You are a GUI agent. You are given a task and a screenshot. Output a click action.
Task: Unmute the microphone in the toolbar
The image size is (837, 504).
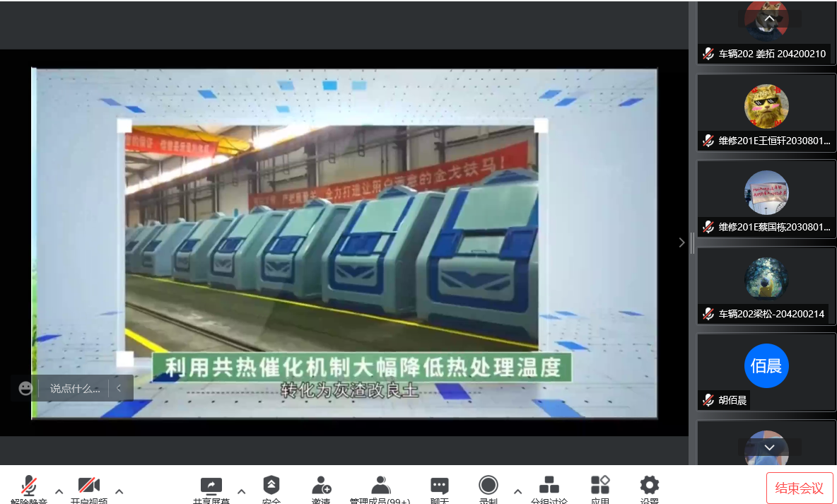click(29, 486)
